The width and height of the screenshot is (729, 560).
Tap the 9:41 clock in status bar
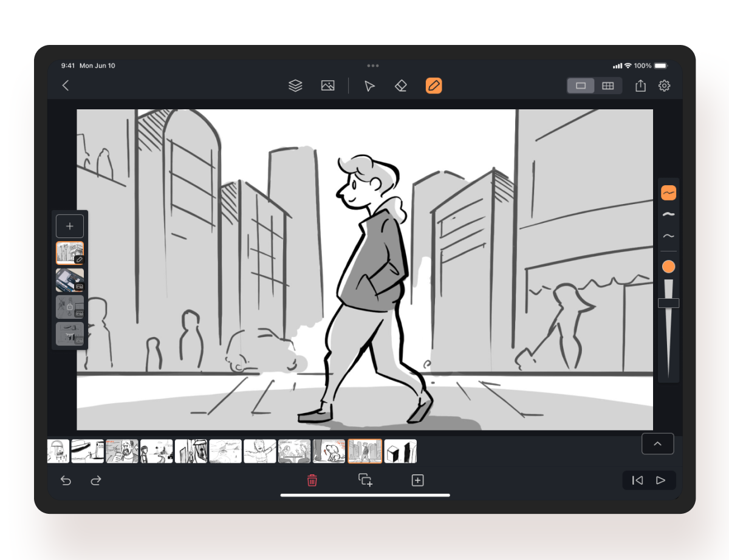point(67,66)
